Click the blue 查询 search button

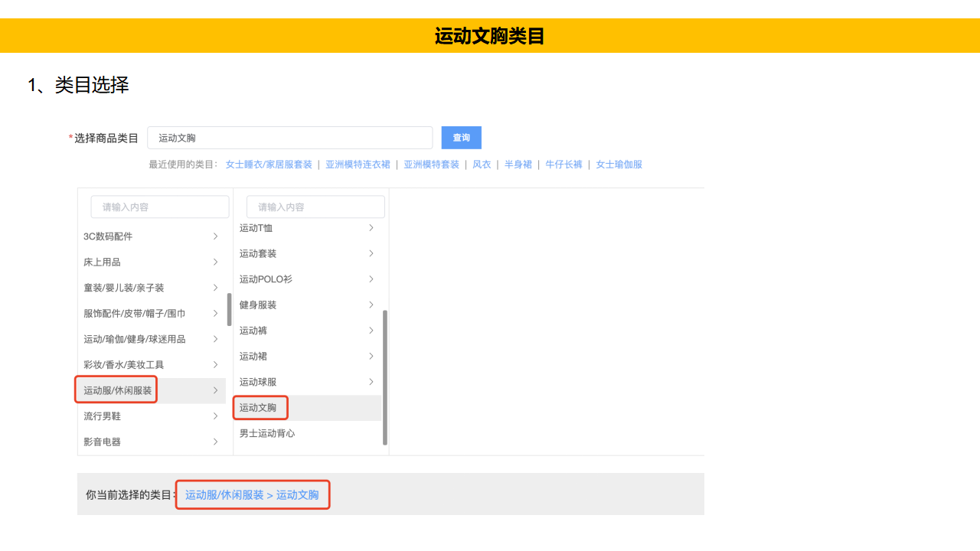pos(461,138)
